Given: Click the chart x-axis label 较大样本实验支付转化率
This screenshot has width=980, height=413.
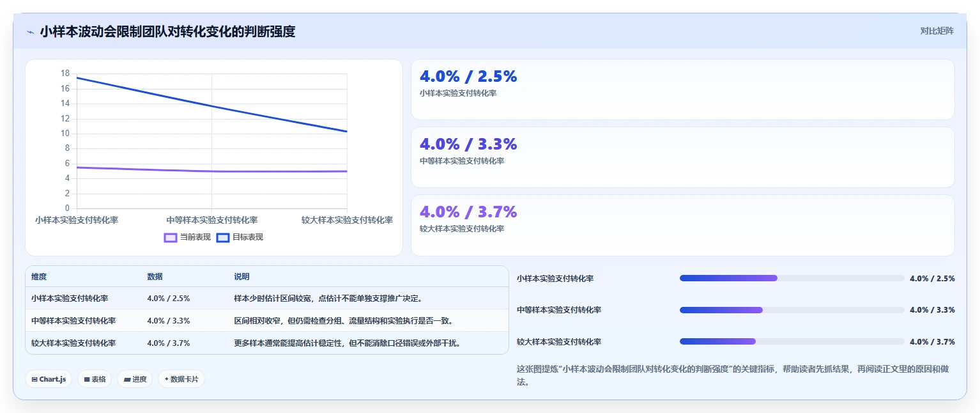Looking at the screenshot, I should [347, 220].
